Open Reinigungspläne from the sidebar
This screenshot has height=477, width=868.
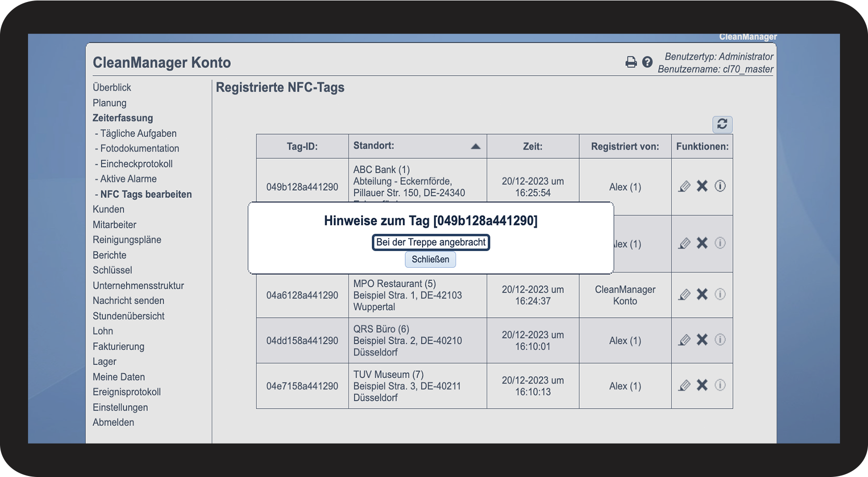[127, 240]
